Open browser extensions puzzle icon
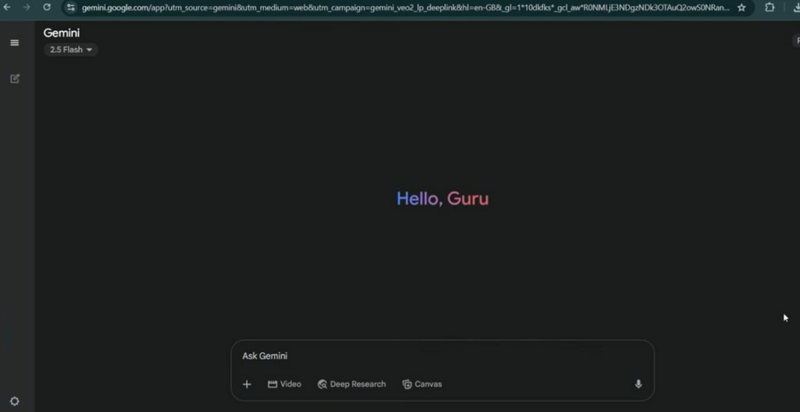 769,7
